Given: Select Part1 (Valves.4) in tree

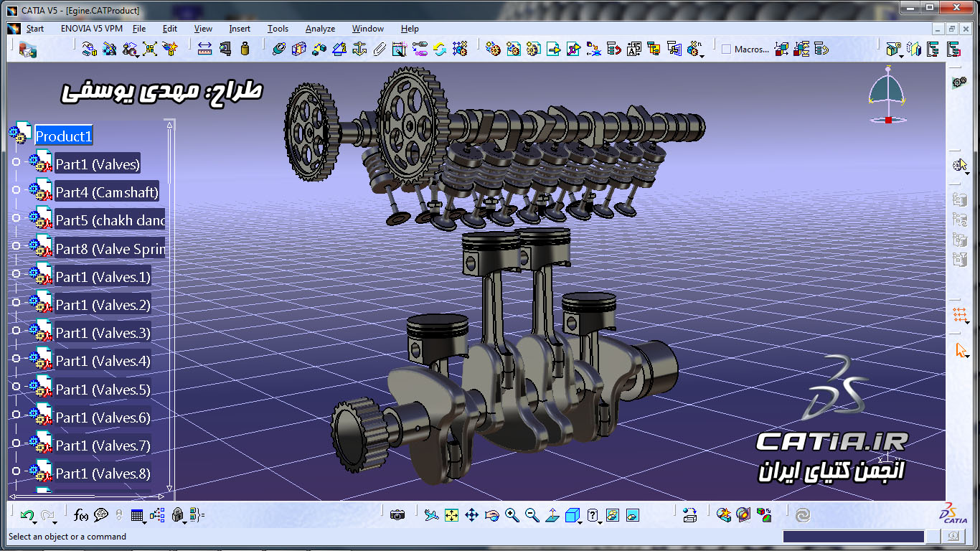Looking at the screenshot, I should click(x=103, y=361).
